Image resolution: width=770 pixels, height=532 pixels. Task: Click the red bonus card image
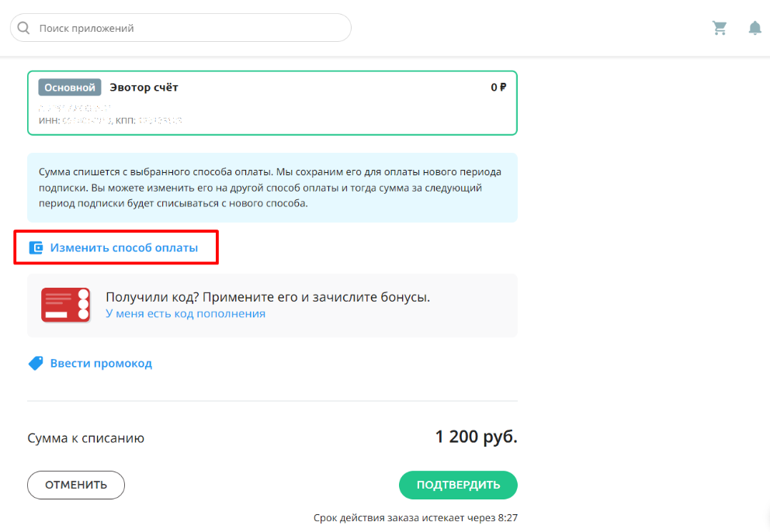pyautogui.click(x=65, y=305)
